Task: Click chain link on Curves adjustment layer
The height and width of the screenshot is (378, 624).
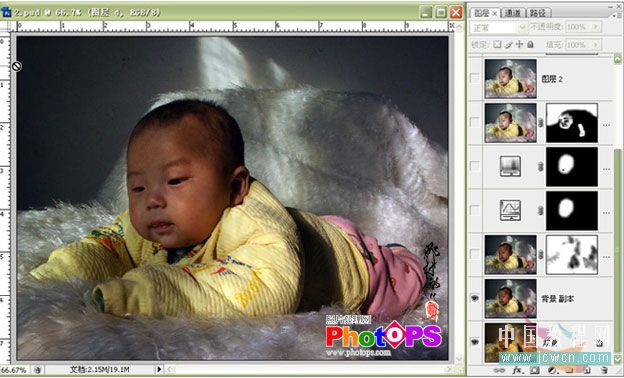Action: (x=540, y=210)
